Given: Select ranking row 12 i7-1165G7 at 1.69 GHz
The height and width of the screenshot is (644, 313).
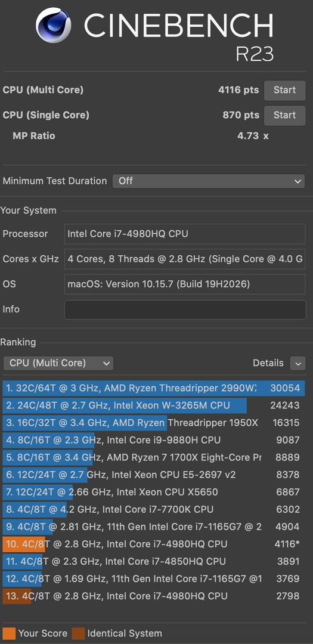Looking at the screenshot, I should pyautogui.click(x=154, y=578).
